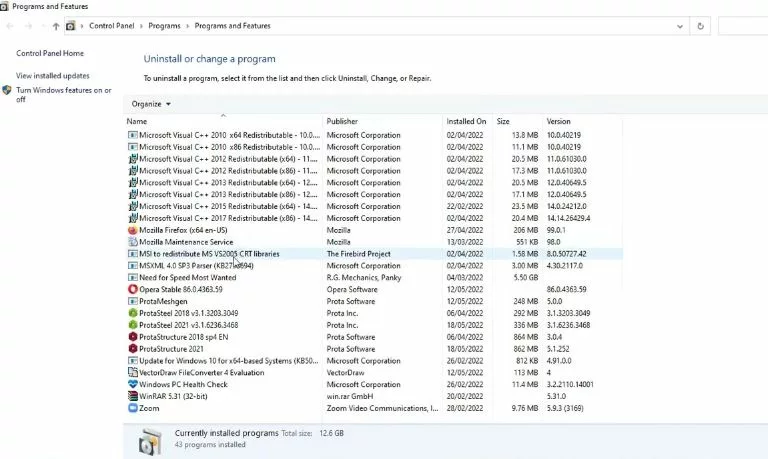The height and width of the screenshot is (459, 768).
Task: Click the 5.50 GB size value
Action: [526, 277]
